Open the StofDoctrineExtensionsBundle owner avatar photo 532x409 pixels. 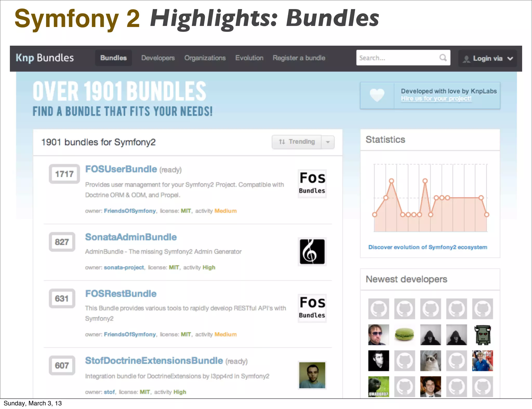click(312, 375)
